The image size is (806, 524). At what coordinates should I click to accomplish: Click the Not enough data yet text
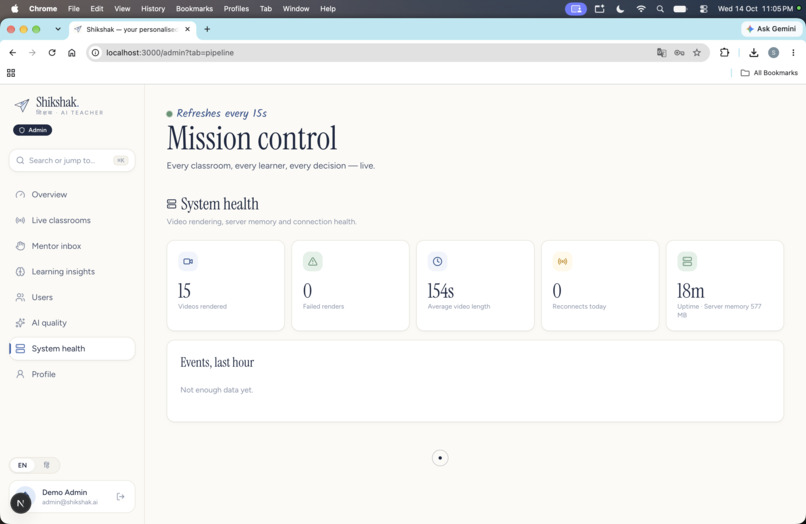pyautogui.click(x=216, y=390)
